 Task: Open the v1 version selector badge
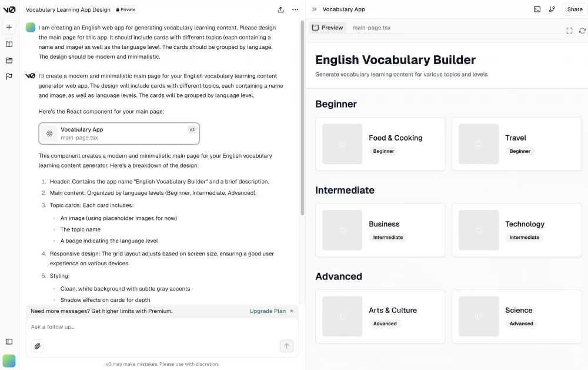point(192,129)
